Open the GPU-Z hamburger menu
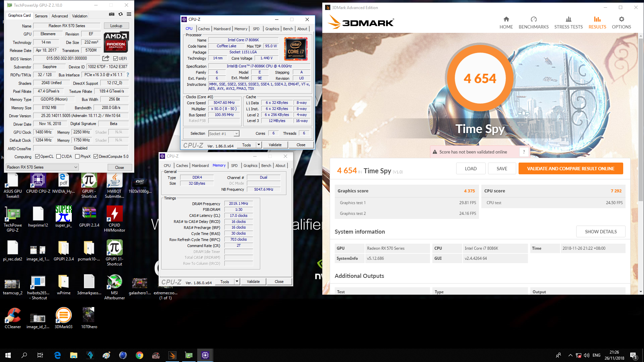Image resolution: width=644 pixels, height=362 pixels. [x=129, y=14]
